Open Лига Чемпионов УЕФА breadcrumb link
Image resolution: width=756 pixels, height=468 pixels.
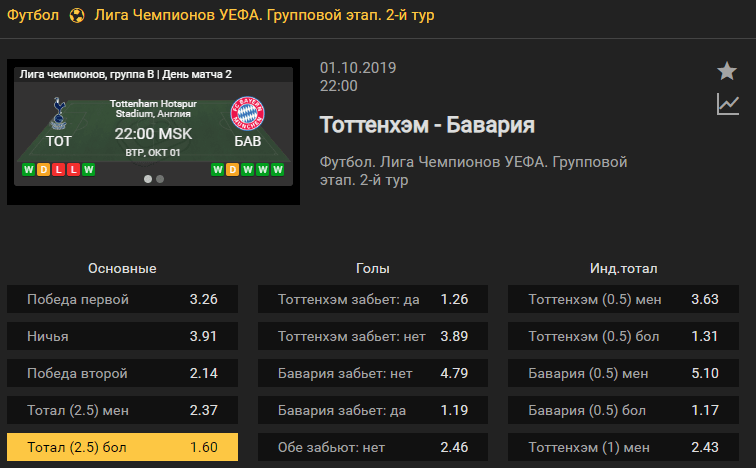(264, 15)
